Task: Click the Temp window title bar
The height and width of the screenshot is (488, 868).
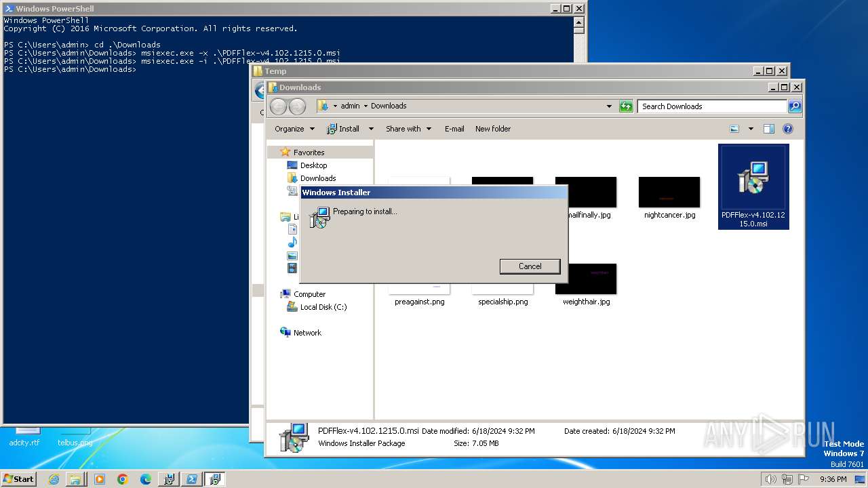Action: (x=502, y=71)
